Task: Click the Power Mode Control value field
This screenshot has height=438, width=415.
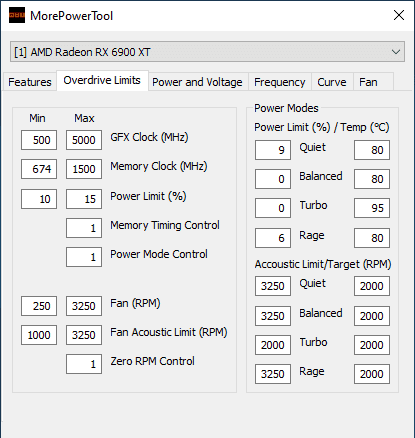Action: pyautogui.click(x=84, y=257)
